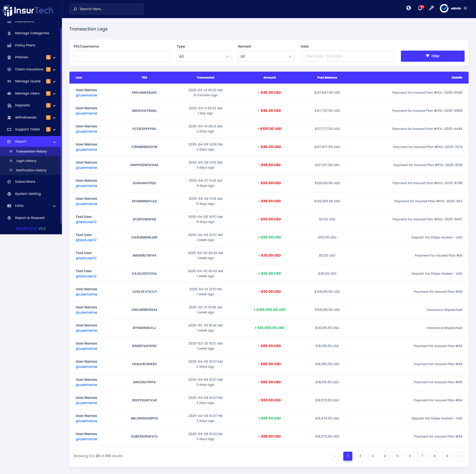The height and width of the screenshot is (474, 476).
Task: Open the notifications bell icon
Action: [420, 8]
